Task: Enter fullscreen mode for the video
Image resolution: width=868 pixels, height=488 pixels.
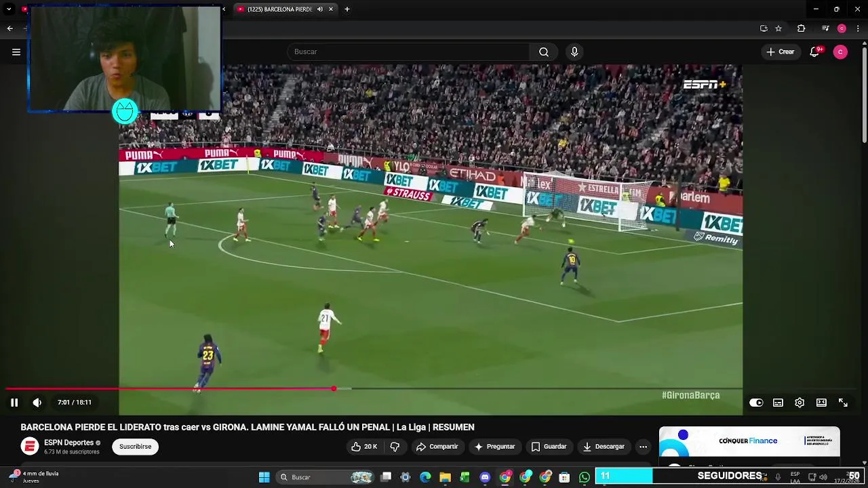Action: (x=843, y=403)
